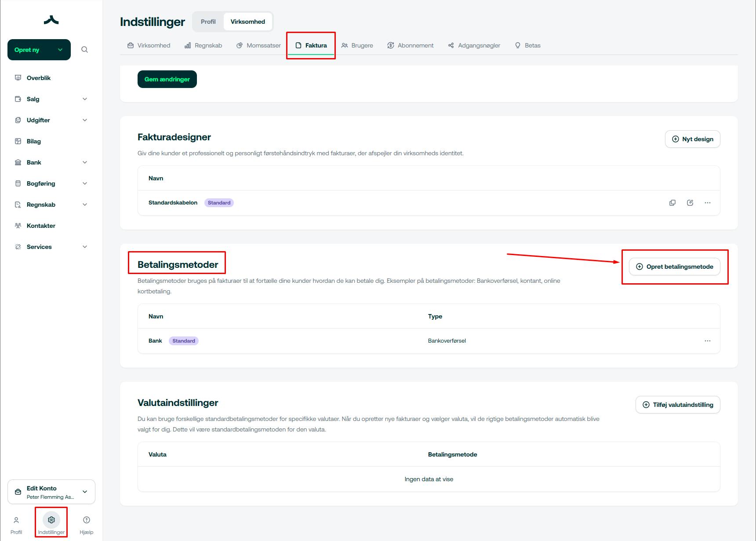756x541 pixels.
Task: Switch to the Momssatser tab
Action: coord(258,45)
